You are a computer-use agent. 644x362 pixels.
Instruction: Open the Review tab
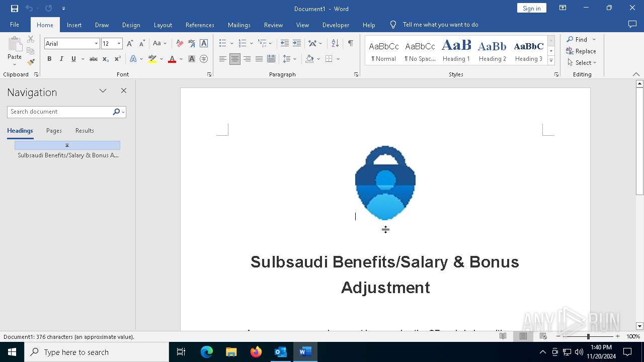pyautogui.click(x=273, y=25)
